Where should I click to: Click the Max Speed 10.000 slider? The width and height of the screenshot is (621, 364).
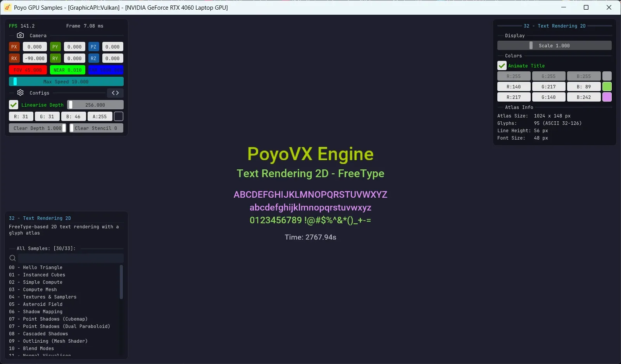(66, 81)
